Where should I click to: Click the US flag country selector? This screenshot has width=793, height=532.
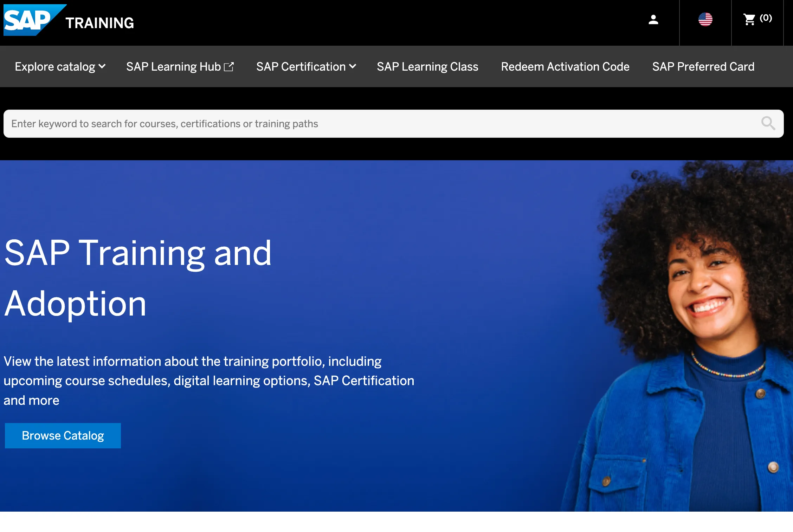pyautogui.click(x=705, y=20)
